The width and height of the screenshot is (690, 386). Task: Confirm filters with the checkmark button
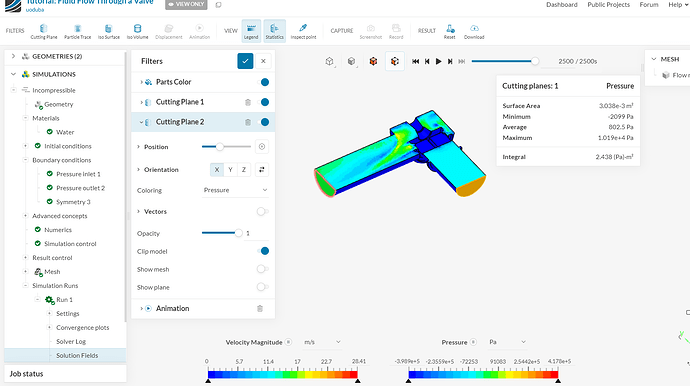coord(245,61)
